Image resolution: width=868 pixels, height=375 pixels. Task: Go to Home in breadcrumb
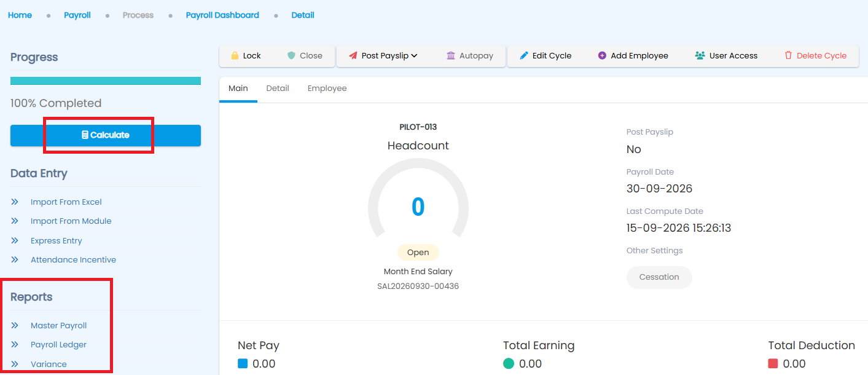pos(20,15)
